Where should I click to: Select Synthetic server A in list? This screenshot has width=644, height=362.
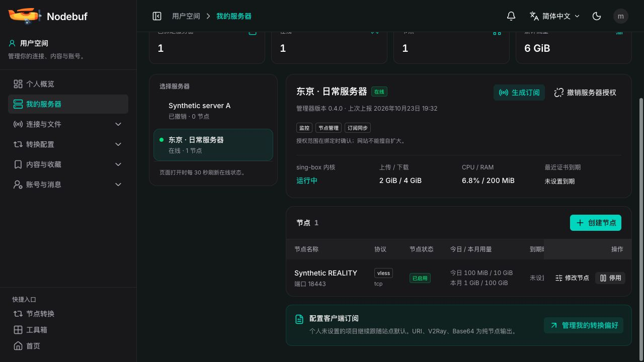(x=213, y=111)
